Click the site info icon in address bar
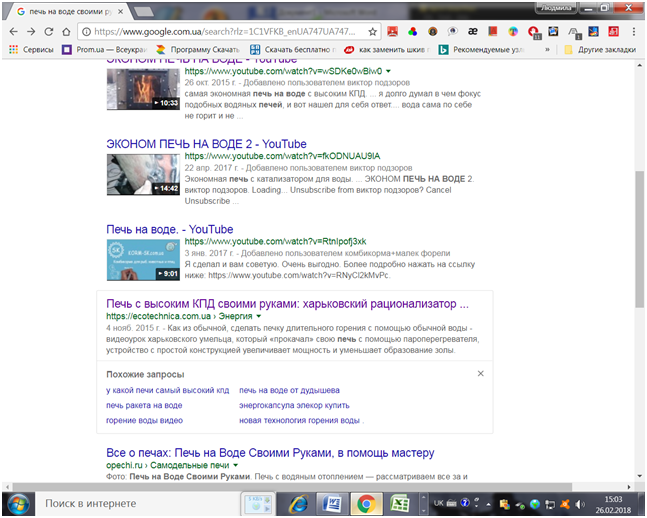Image resolution: width=647 pixels, height=518 pixels. (86, 32)
